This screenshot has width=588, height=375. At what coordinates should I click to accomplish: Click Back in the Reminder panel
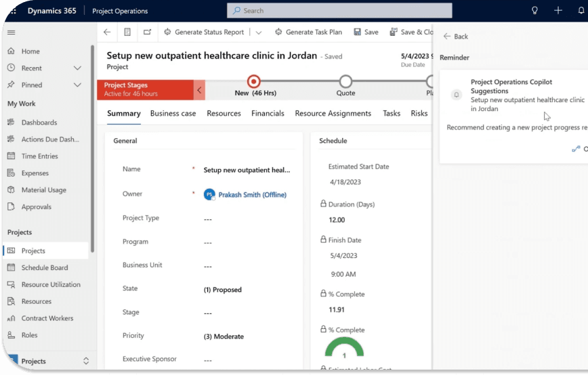tap(456, 37)
